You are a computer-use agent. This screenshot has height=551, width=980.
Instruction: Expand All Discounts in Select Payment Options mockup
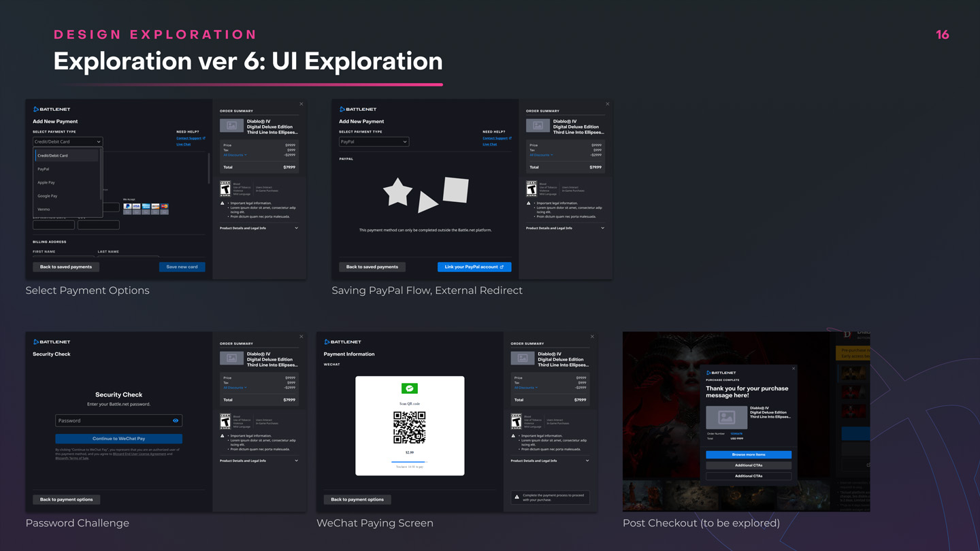pos(235,155)
